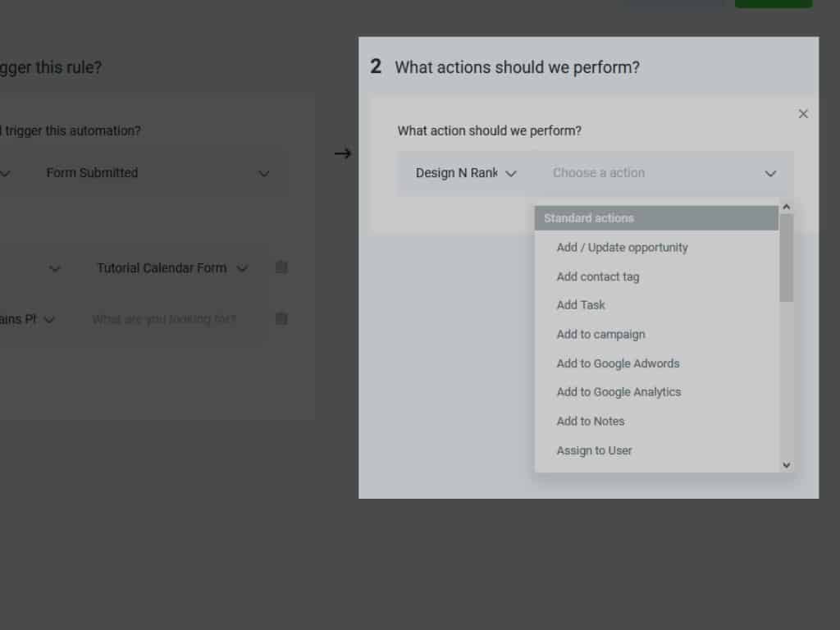Choose the Assign to User action
The height and width of the screenshot is (630, 840).
click(594, 450)
